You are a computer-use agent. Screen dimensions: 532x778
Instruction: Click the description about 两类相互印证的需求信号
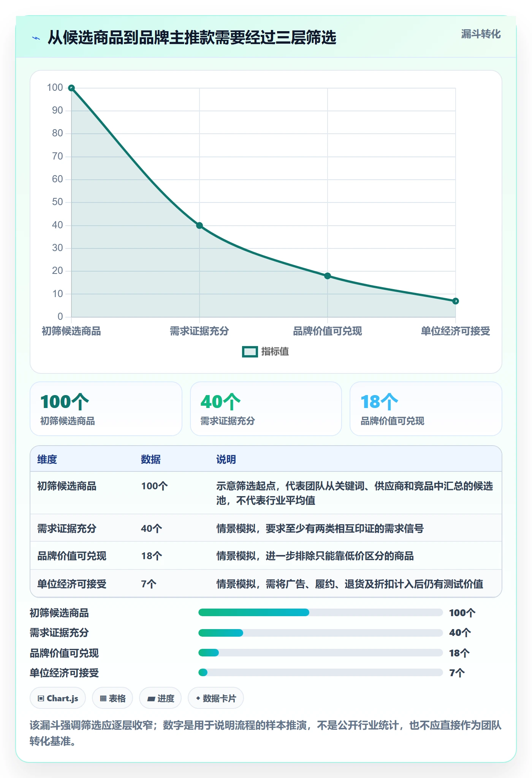[x=320, y=528]
